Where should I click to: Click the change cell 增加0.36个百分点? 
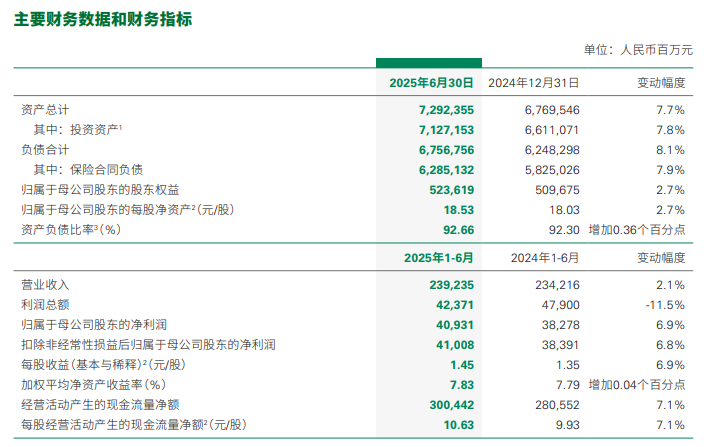click(637, 230)
